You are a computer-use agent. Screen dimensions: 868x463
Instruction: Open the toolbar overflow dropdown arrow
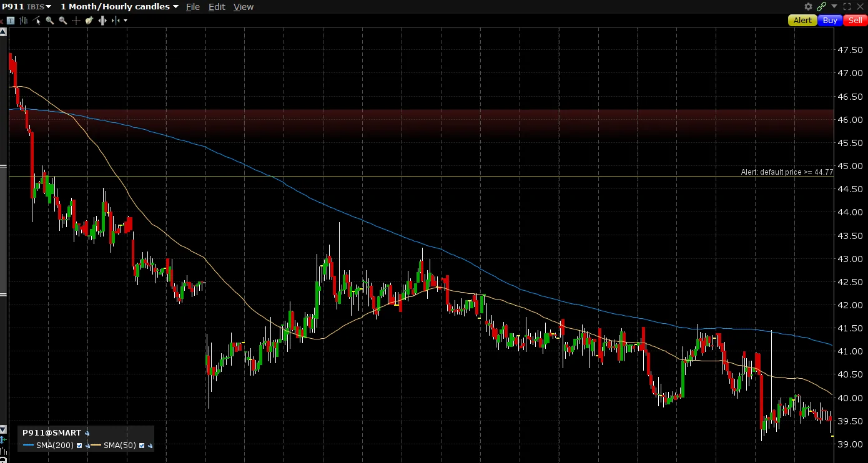[x=126, y=21]
